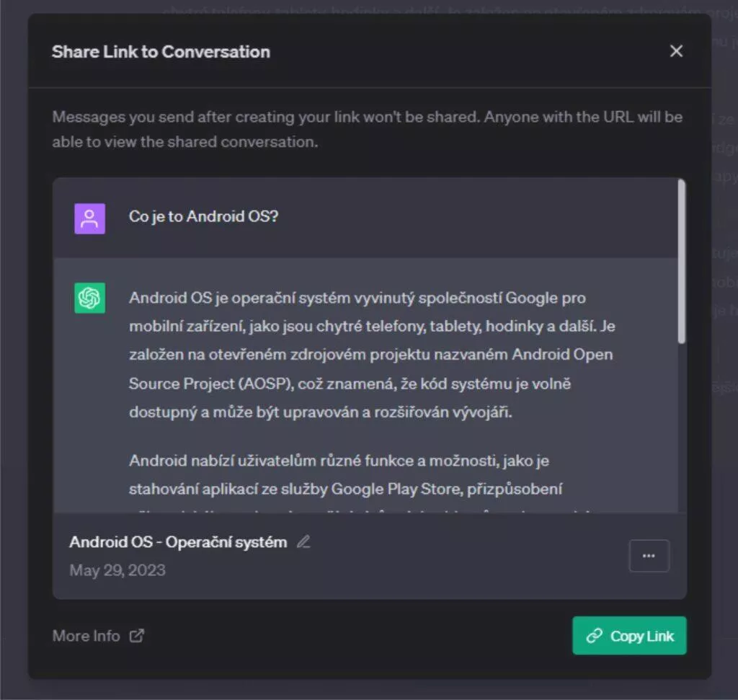Image resolution: width=738 pixels, height=700 pixels.
Task: Click the chain icon inside Copy Link
Action: pos(595,636)
